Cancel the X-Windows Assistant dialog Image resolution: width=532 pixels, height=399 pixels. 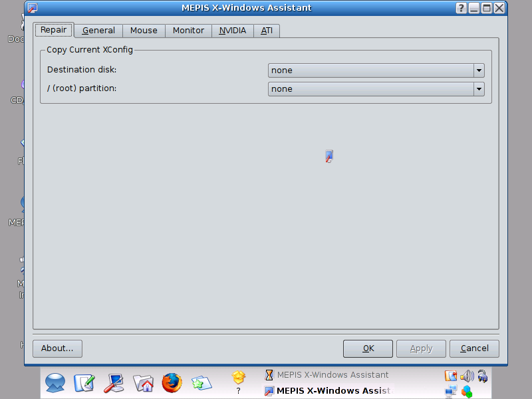click(x=474, y=348)
